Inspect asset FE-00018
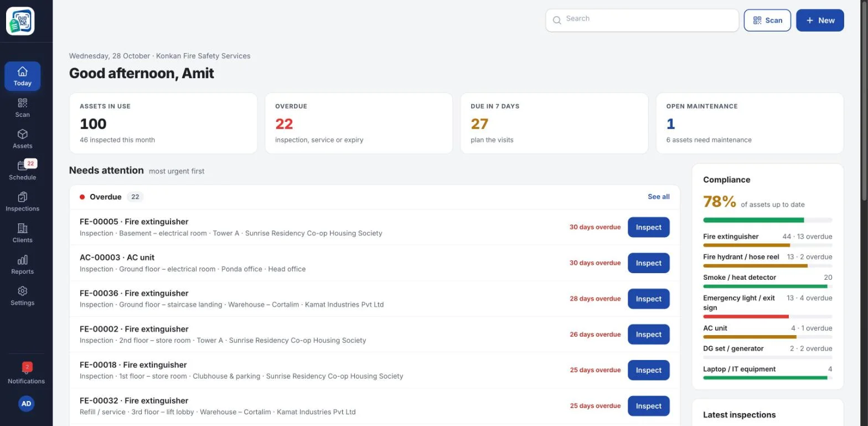Screen dimensions: 868x426 (649, 370)
